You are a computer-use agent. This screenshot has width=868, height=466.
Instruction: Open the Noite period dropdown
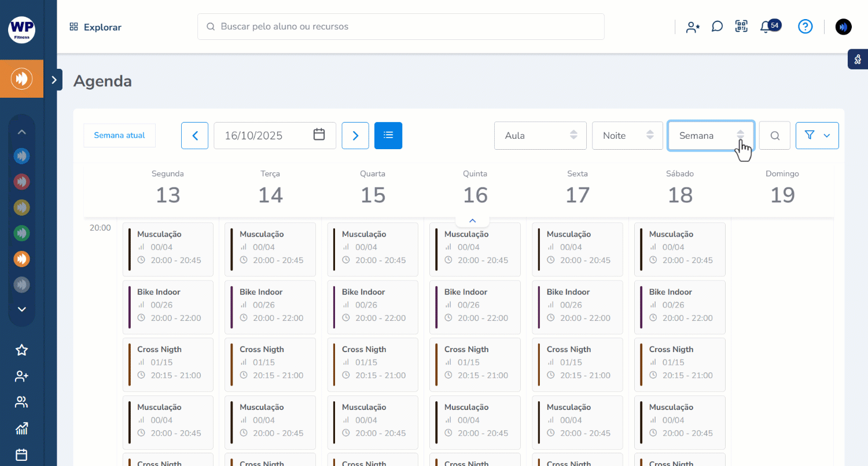point(627,135)
